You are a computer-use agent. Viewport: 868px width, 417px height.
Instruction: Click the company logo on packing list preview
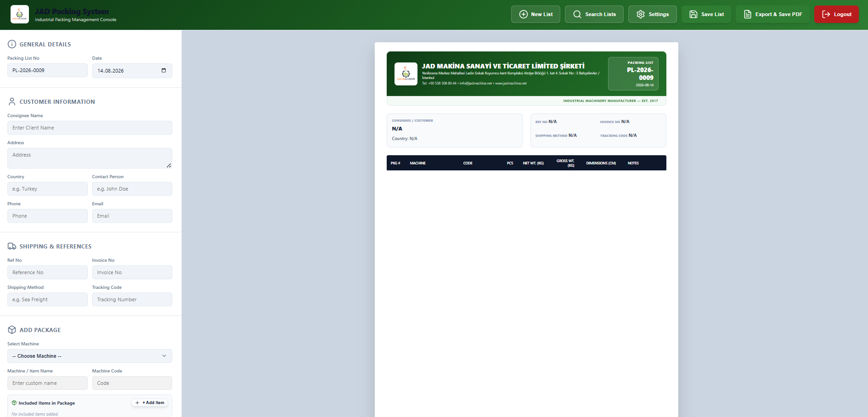(x=406, y=74)
